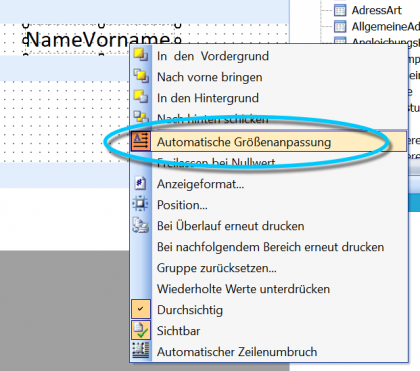The height and width of the screenshot is (371, 420).
Task: Click the Automatischer Zeilenumbruch icon
Action: (141, 351)
